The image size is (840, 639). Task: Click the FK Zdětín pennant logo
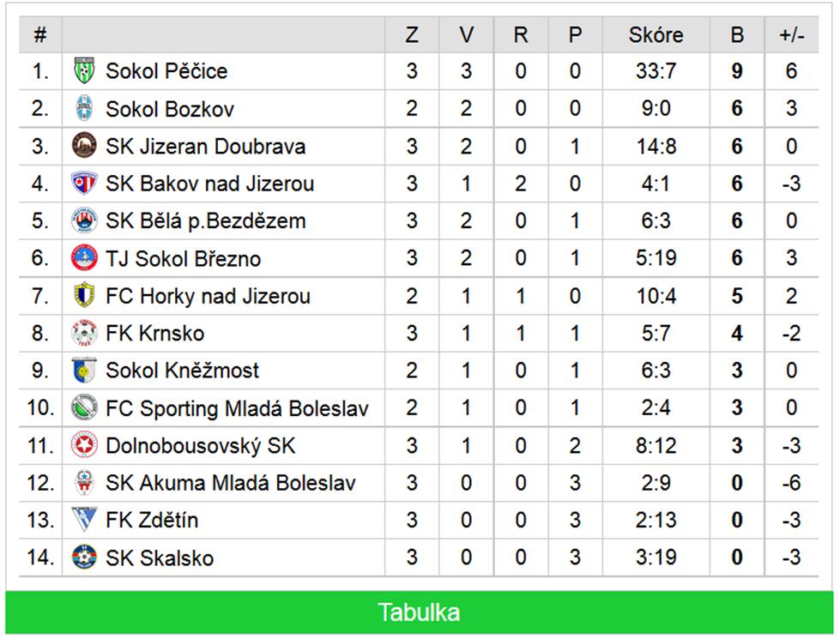84,520
